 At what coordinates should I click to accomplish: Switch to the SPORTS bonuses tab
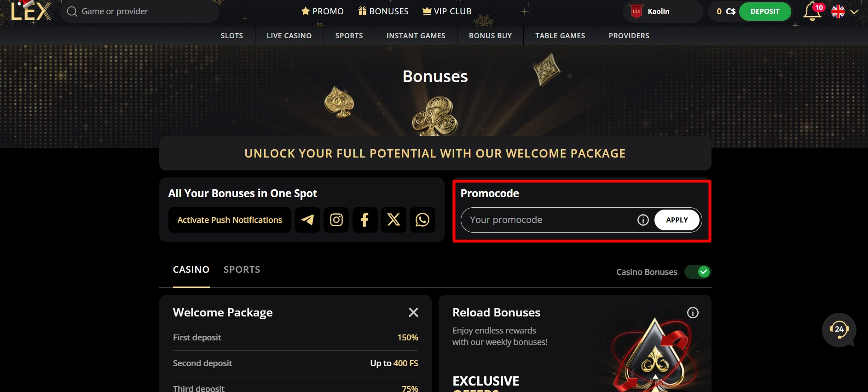point(242,269)
